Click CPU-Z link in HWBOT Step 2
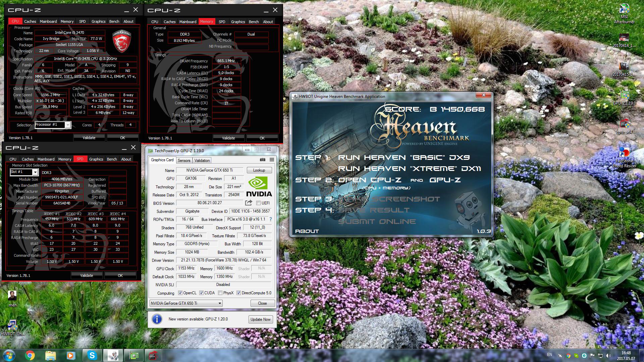This screenshot has height=362, width=644. (x=386, y=180)
